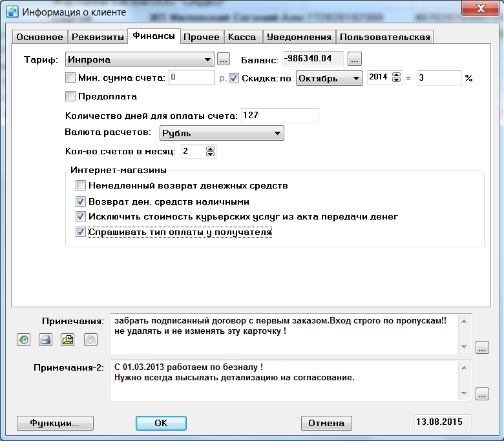Toggle Исключить стоимость курьерских услуг checkbox
This screenshot has height=441, width=504.
(x=81, y=216)
